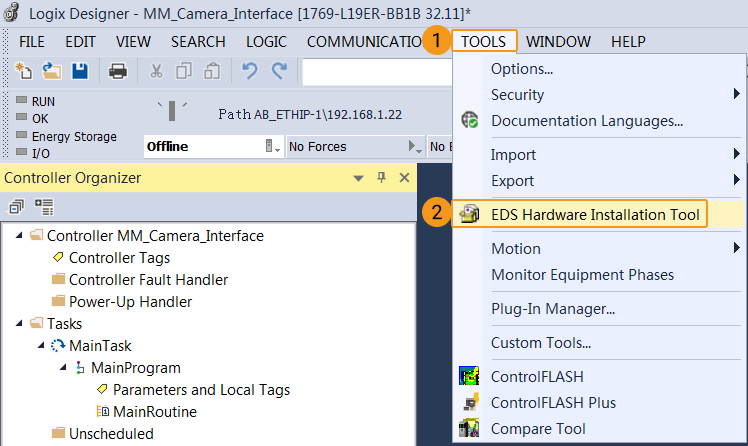Toggle the Controller Organizer list view icon
The height and width of the screenshot is (446, 748).
(44, 206)
